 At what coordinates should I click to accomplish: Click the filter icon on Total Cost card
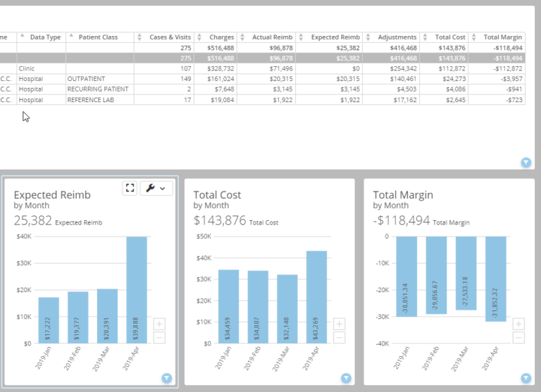[347, 379]
